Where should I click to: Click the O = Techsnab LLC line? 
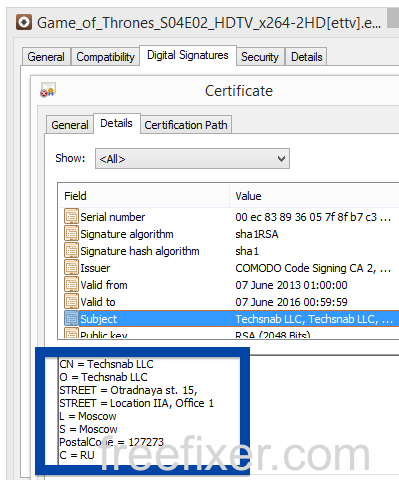pyautogui.click(x=103, y=377)
